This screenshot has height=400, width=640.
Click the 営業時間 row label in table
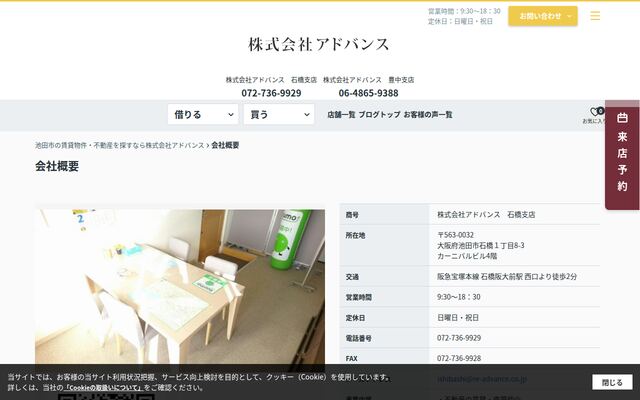coord(359,297)
